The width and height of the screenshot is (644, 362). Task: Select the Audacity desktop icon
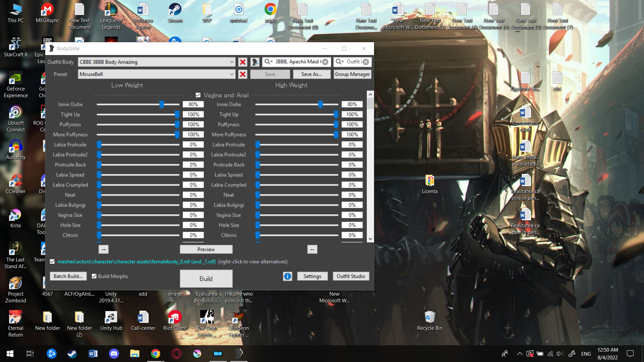pos(15,150)
